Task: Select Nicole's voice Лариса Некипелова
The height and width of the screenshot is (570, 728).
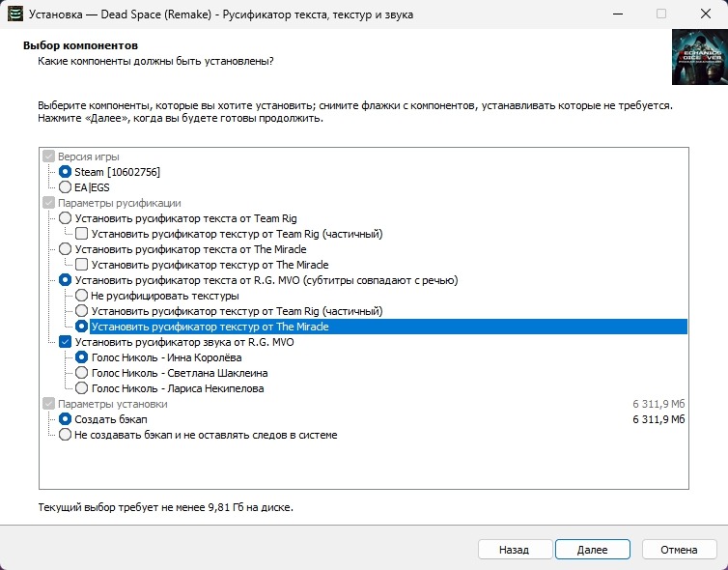Action: coord(82,388)
